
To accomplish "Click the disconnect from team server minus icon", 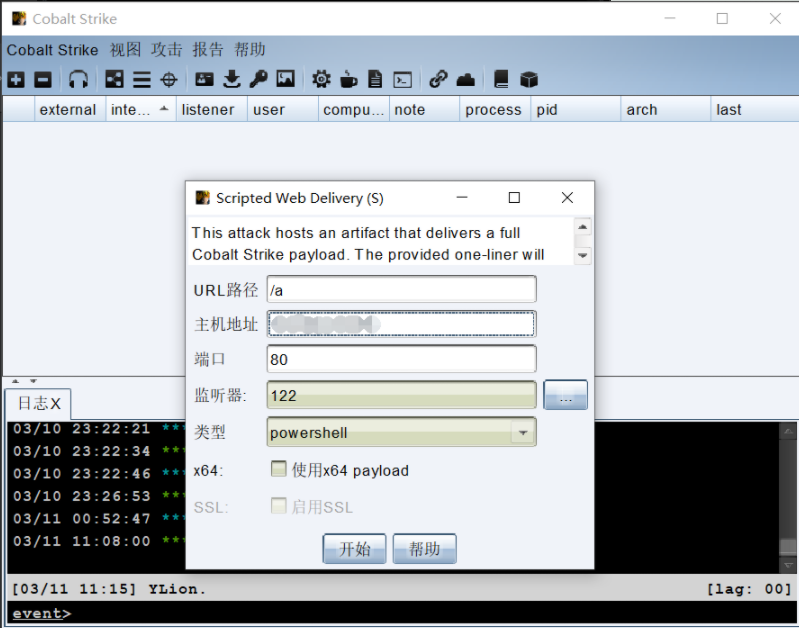I will click(x=43, y=80).
